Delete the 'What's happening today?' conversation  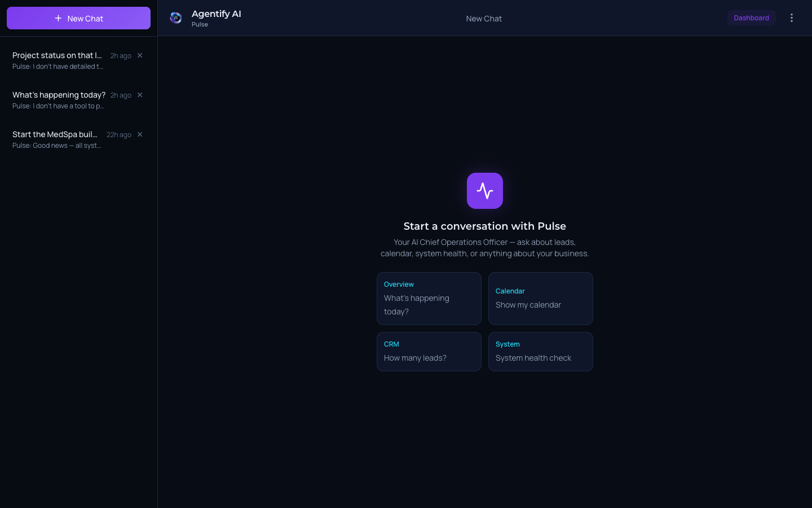(x=139, y=95)
